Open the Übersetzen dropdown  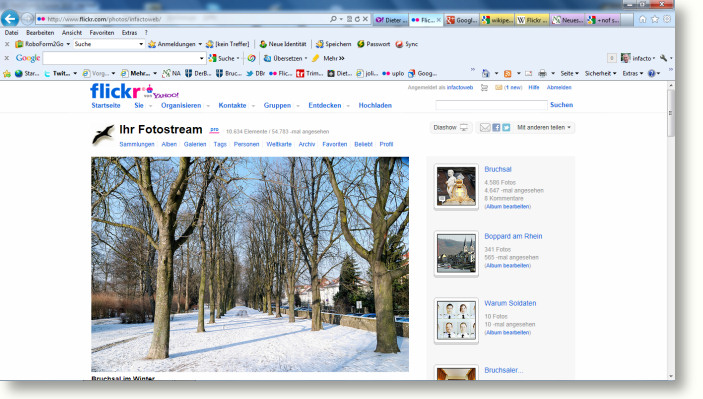coord(306,58)
